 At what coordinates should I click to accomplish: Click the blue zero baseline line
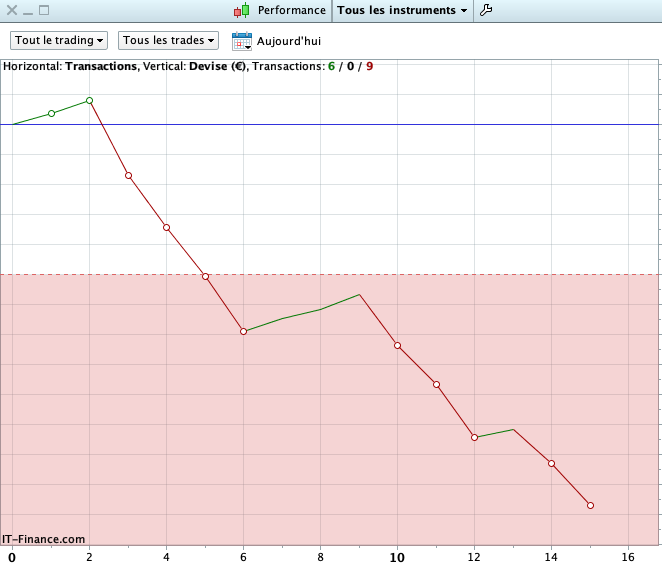329,125
